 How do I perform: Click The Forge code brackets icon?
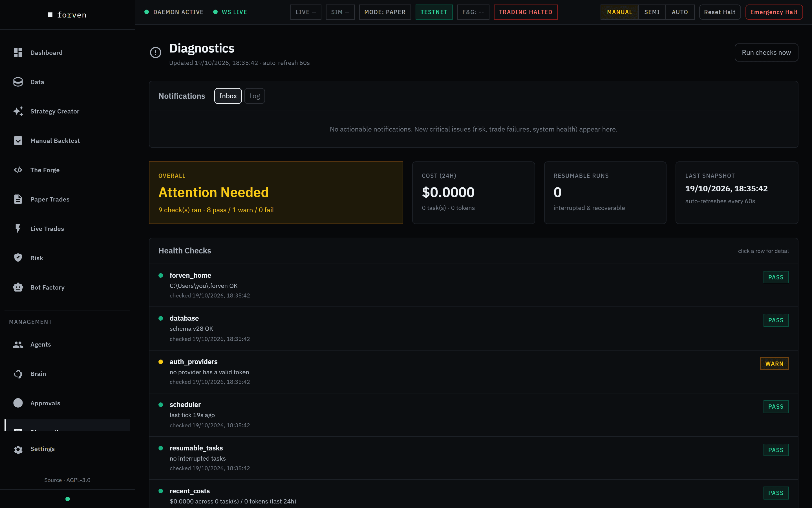pos(18,170)
